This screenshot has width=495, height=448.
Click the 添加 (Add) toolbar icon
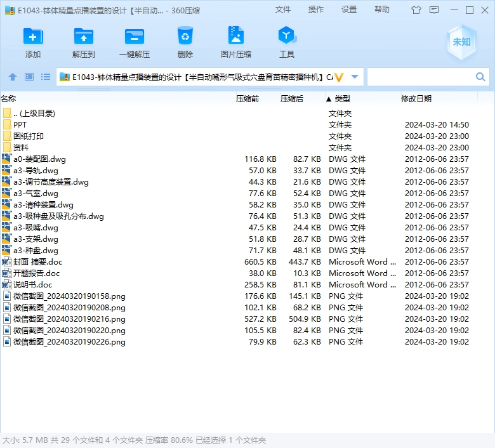pos(33,36)
